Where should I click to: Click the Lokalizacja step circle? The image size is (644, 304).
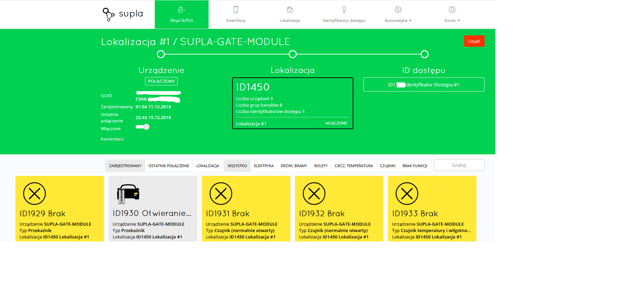[293, 54]
